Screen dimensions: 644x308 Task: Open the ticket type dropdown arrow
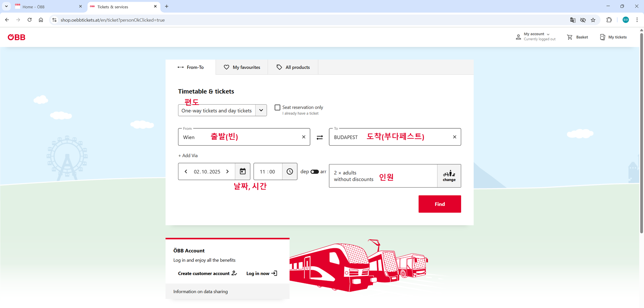click(261, 110)
